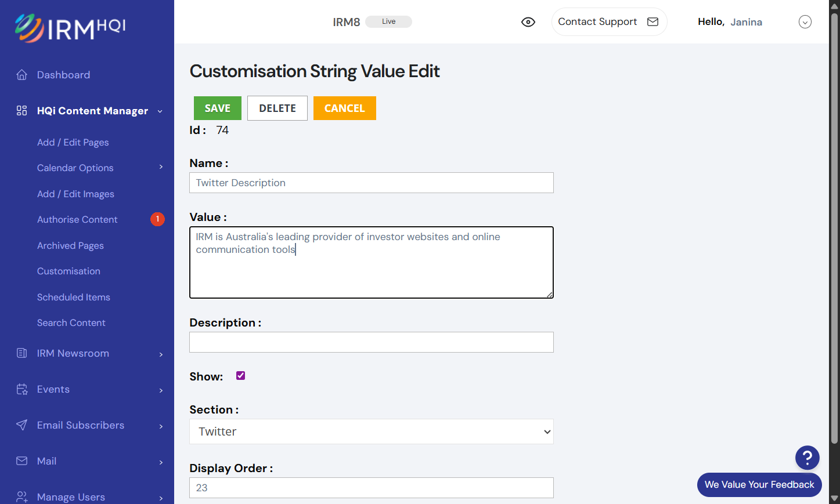This screenshot has width=840, height=504.
Task: Uncheck the Show checkbox
Action: coord(241,376)
